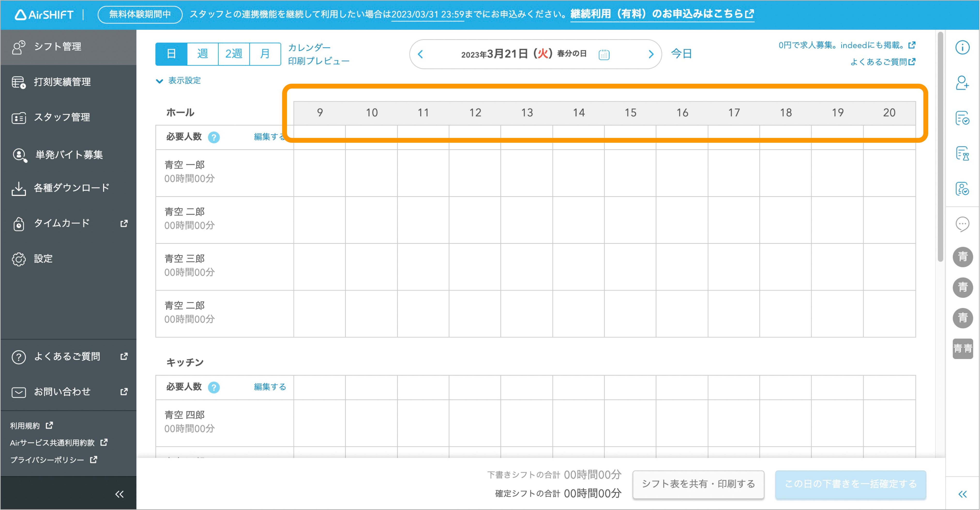Viewport: 980px width, 510px height.
Task: Click the お問い合わせ envelope icon
Action: (x=19, y=392)
